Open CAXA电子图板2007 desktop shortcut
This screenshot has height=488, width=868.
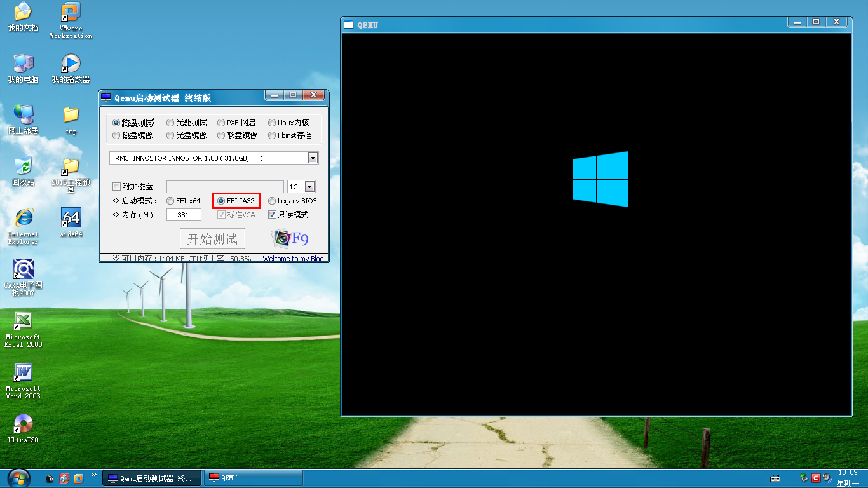pyautogui.click(x=23, y=278)
